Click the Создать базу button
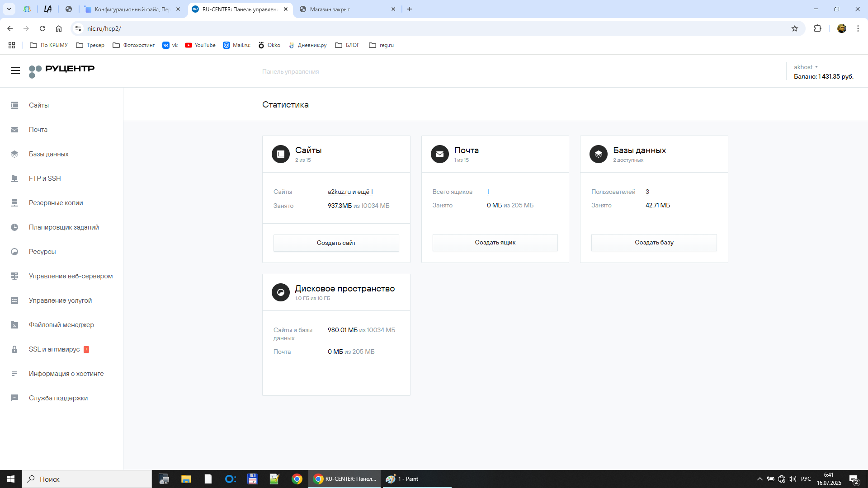Viewport: 868px width, 488px height. pos(654,243)
